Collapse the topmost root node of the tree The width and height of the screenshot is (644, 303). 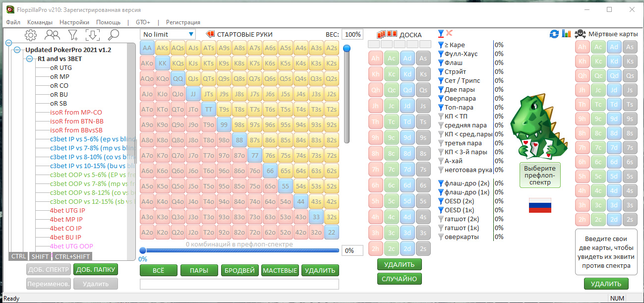[8, 43]
